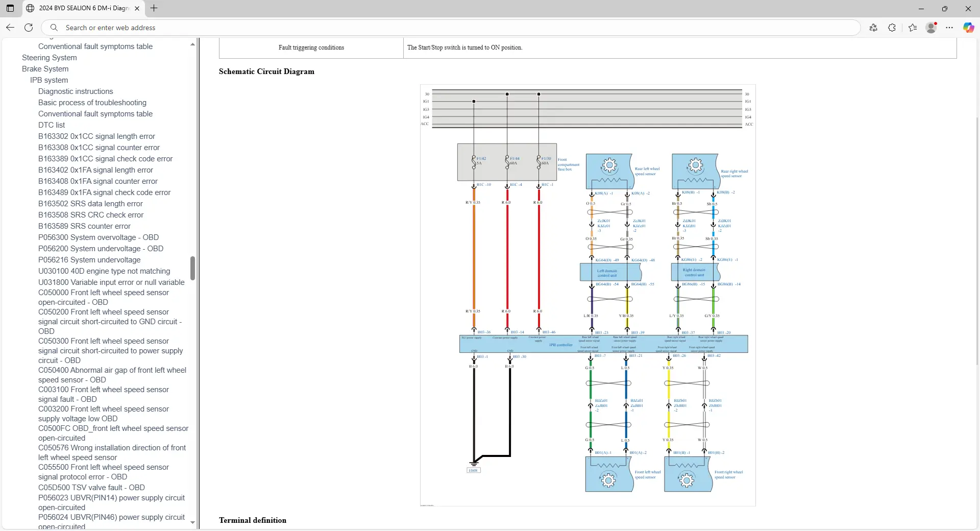This screenshot has width=980, height=531.
Task: Close the BYD SEALION 6 tab
Action: point(137,8)
